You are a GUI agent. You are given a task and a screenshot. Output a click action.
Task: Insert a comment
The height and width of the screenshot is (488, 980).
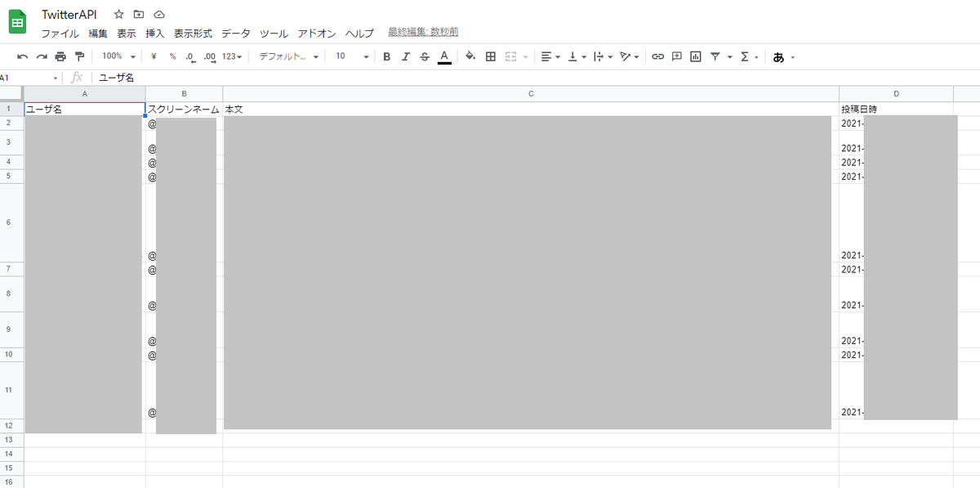pos(676,56)
